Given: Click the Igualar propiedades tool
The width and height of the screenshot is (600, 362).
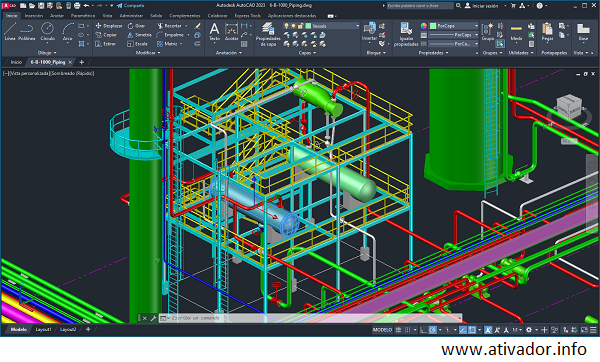Looking at the screenshot, I should [406, 34].
